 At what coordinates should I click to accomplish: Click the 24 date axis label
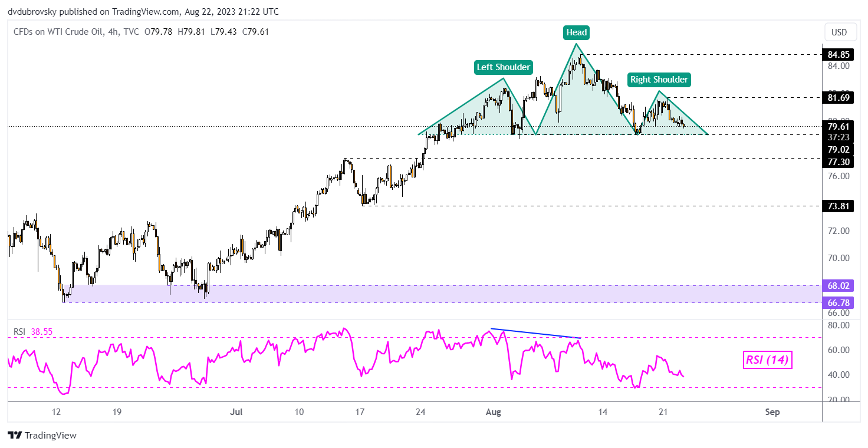click(420, 411)
